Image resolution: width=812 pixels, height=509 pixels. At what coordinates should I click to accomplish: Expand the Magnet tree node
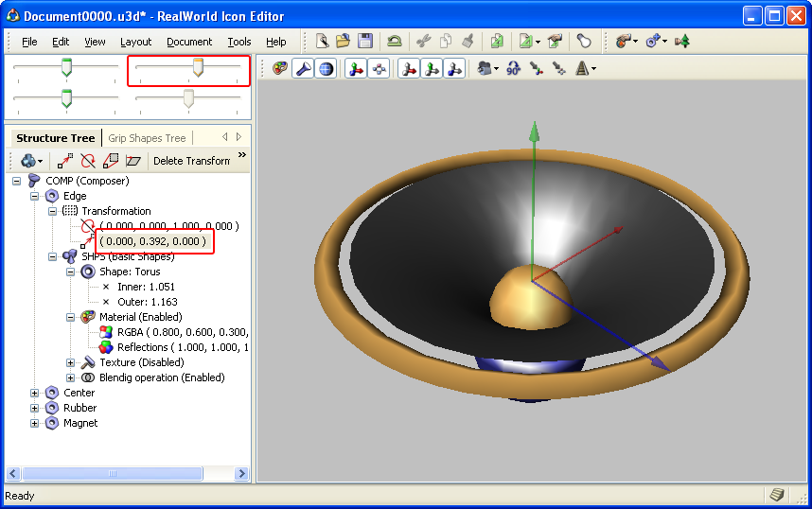point(35,423)
